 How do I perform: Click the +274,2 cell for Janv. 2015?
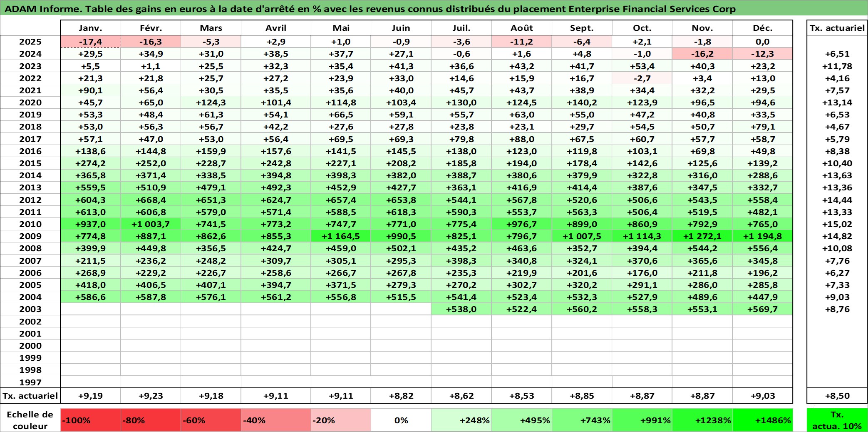pyautogui.click(x=91, y=163)
